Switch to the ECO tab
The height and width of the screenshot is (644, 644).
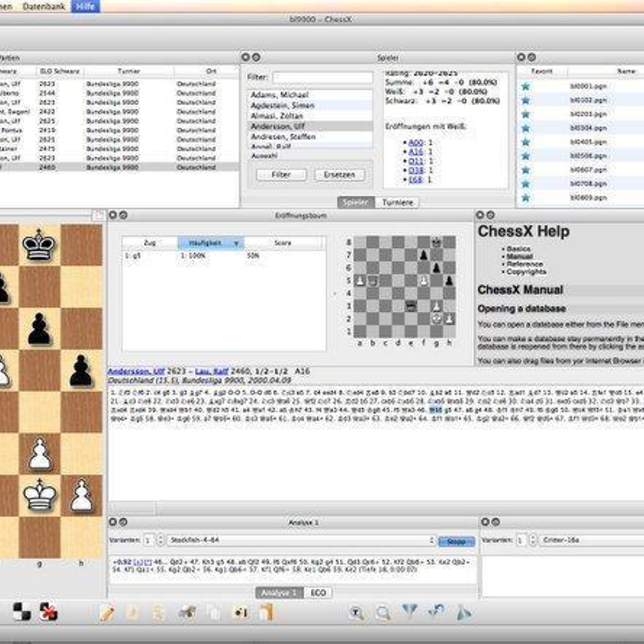coord(318,593)
